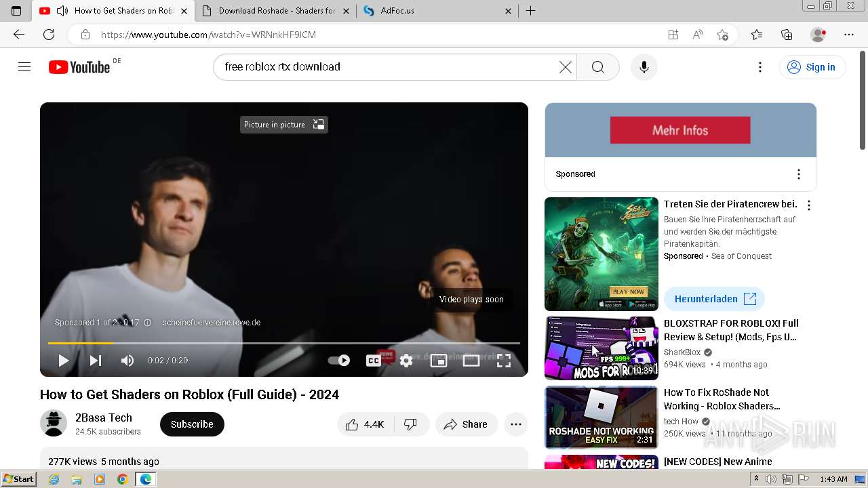This screenshot has width=868, height=488.
Task: Open apps available icon in address bar
Action: 673,35
